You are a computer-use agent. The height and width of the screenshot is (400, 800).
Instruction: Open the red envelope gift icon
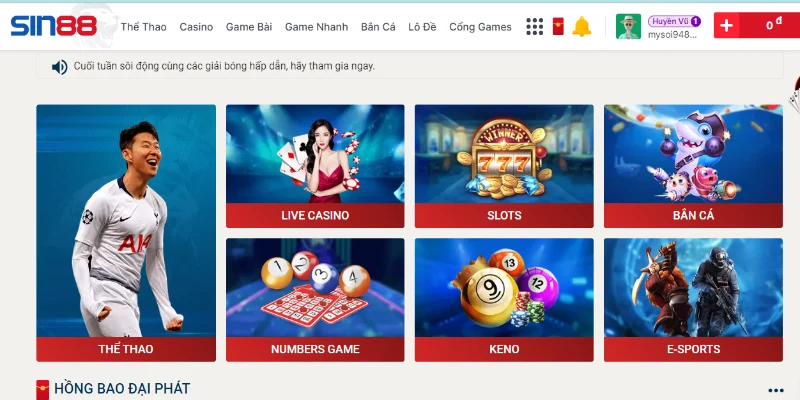coord(558,27)
